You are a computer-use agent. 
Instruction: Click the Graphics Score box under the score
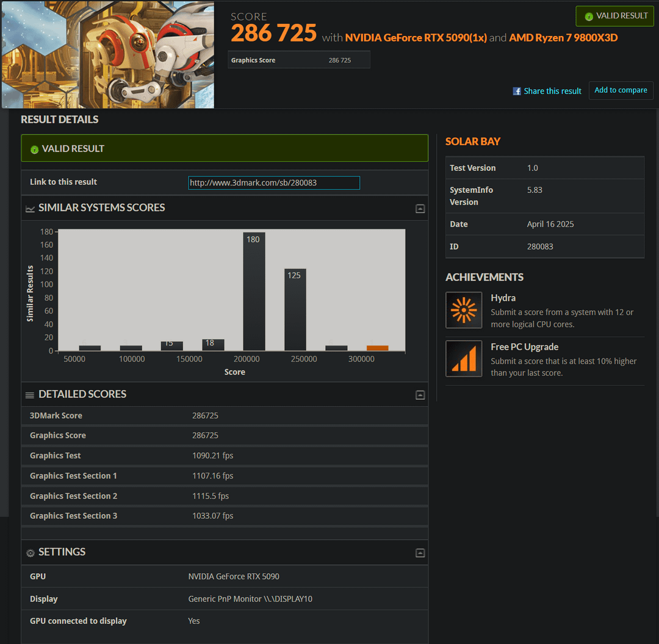pyautogui.click(x=299, y=60)
